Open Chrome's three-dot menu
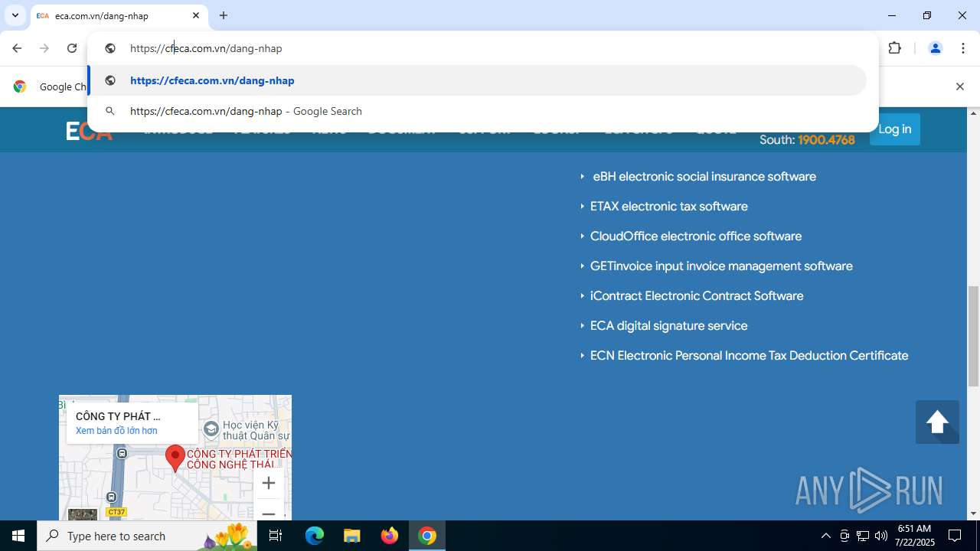The height and width of the screenshot is (551, 980). pos(962,48)
